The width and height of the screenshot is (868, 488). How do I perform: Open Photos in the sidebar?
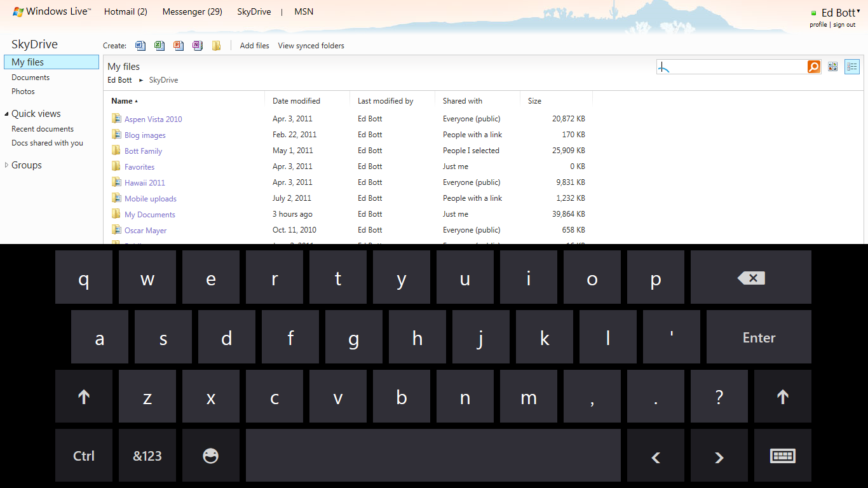click(23, 91)
